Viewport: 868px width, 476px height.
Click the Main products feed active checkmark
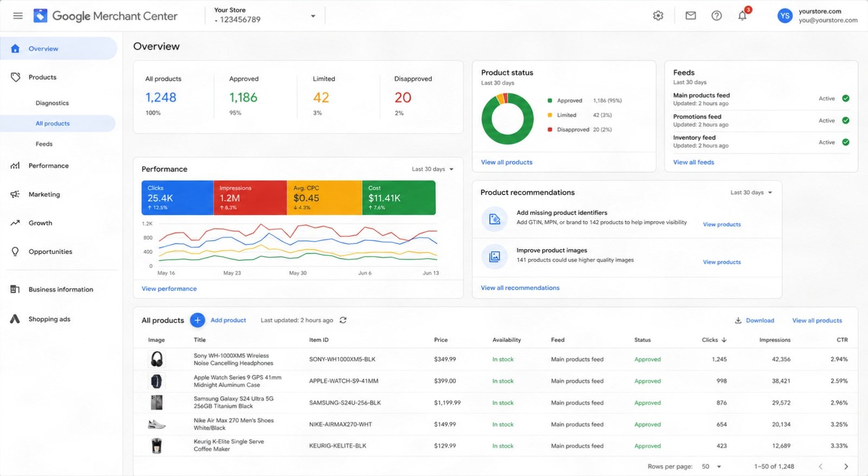(x=846, y=98)
